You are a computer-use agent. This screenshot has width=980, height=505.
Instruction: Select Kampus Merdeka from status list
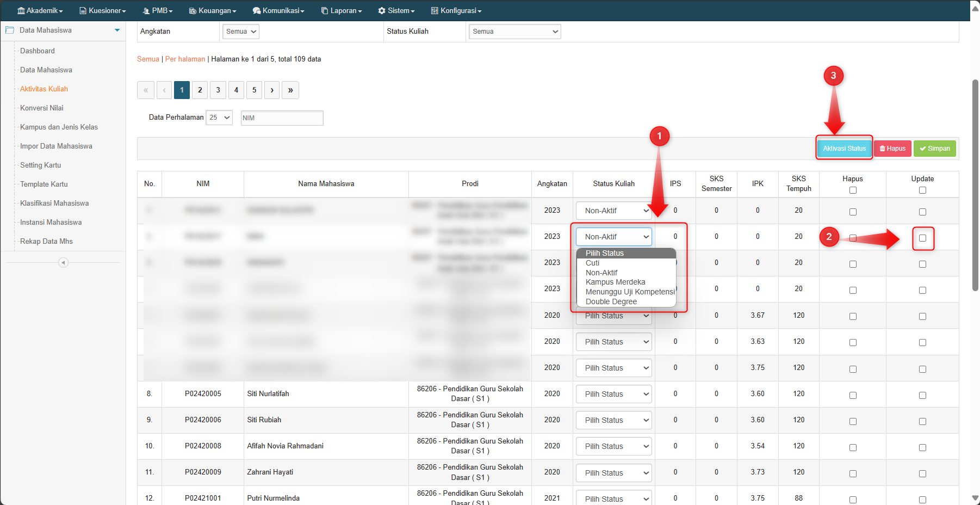615,282
